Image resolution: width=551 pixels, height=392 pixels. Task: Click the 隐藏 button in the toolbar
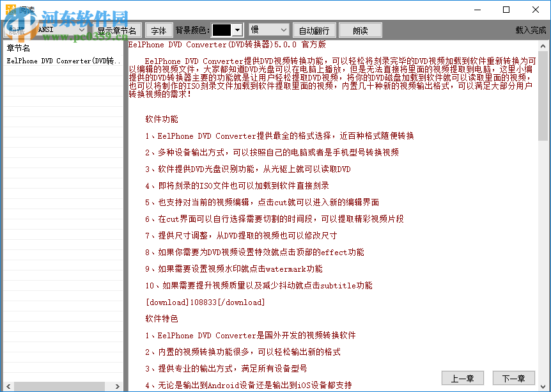click(17, 30)
